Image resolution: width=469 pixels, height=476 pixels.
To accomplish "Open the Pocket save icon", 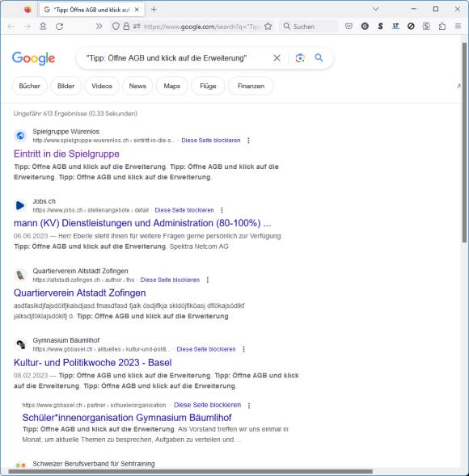I will (349, 27).
